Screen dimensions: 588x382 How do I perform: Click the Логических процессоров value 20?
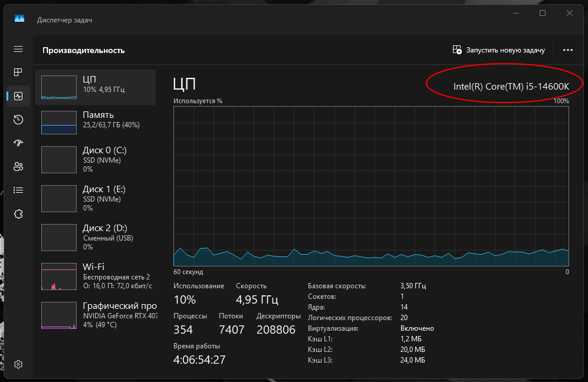404,318
